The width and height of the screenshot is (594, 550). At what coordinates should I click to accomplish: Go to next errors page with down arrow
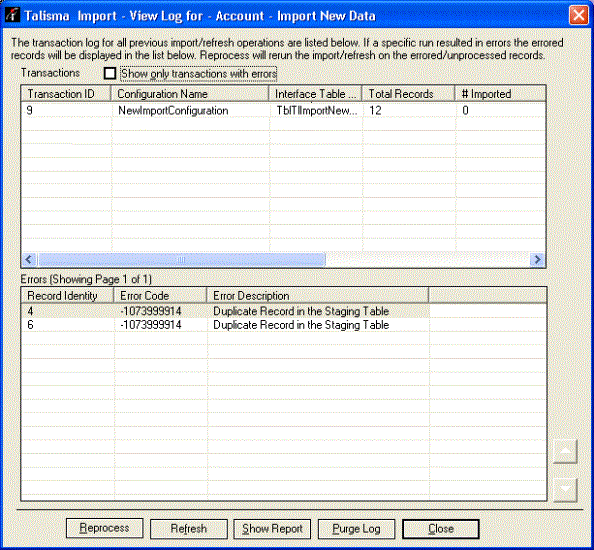coord(565,490)
